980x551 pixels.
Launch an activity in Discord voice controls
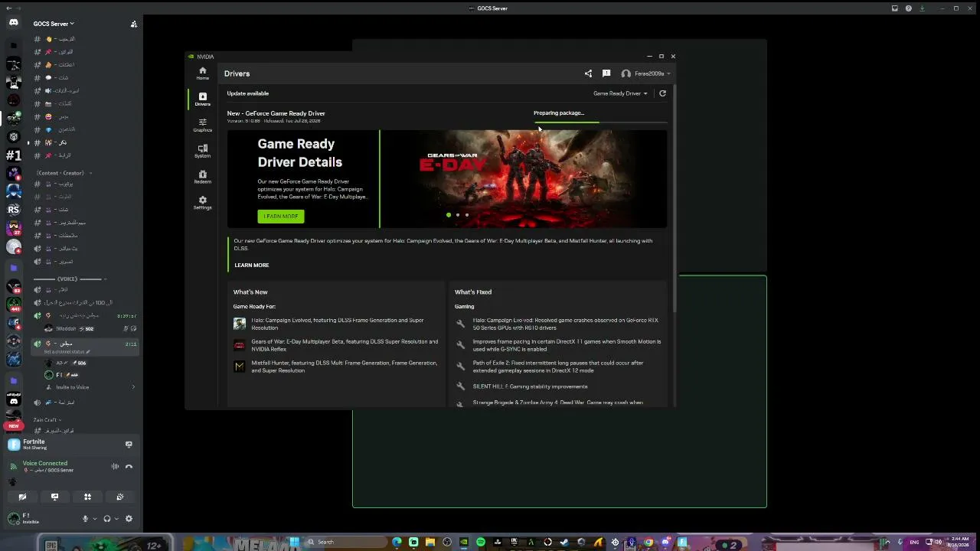[x=87, y=497]
